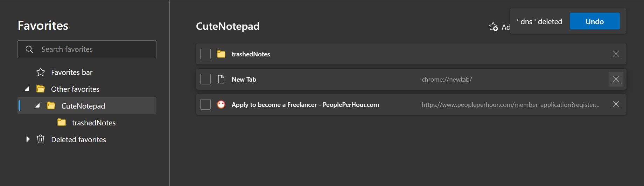Collapse the Other favorites tree node

[27, 89]
